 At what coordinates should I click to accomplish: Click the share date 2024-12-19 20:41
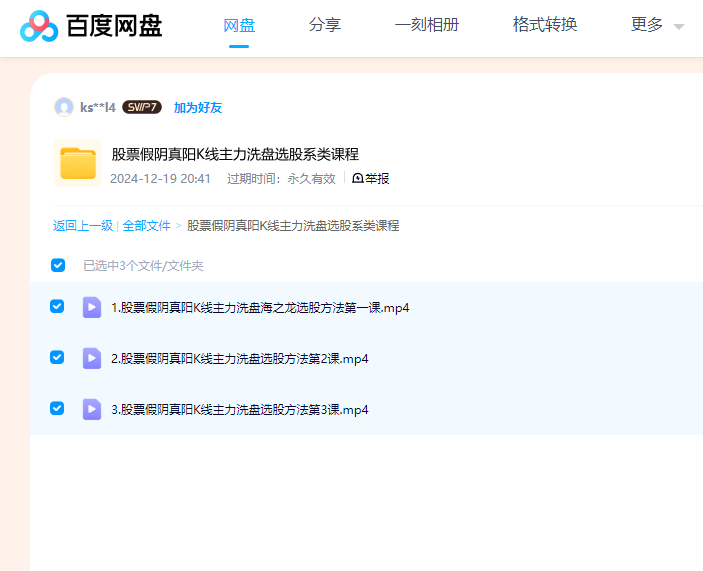(x=161, y=179)
